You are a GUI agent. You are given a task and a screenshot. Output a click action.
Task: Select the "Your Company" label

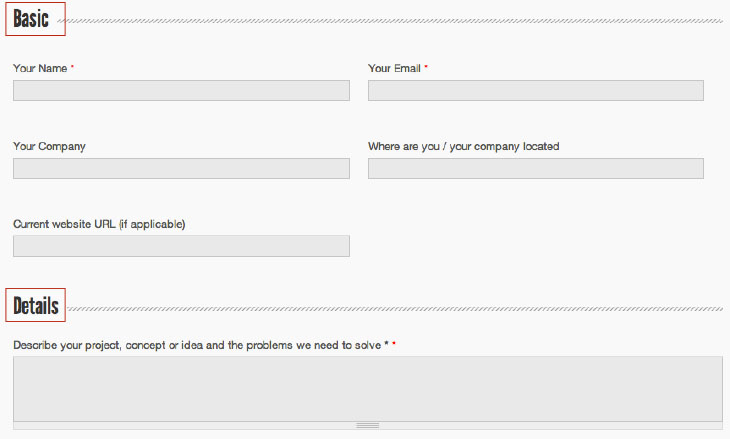[x=49, y=146]
